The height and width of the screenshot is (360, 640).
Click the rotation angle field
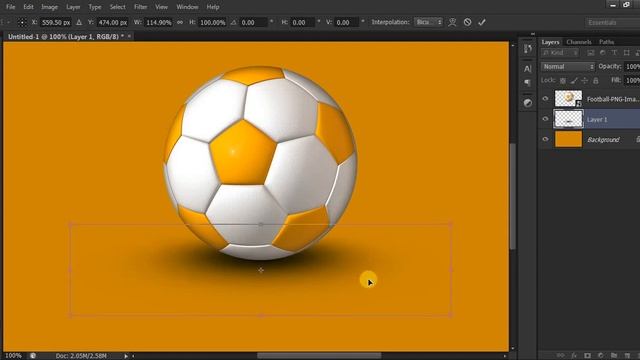pos(253,22)
